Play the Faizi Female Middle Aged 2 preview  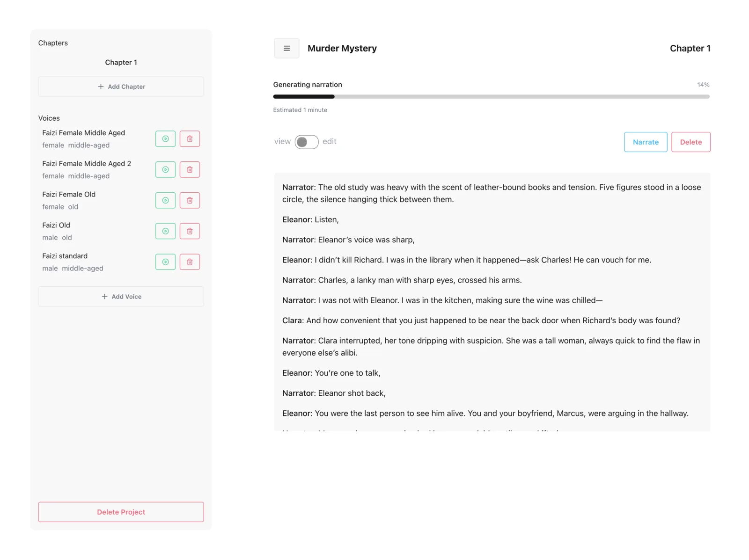coord(165,169)
